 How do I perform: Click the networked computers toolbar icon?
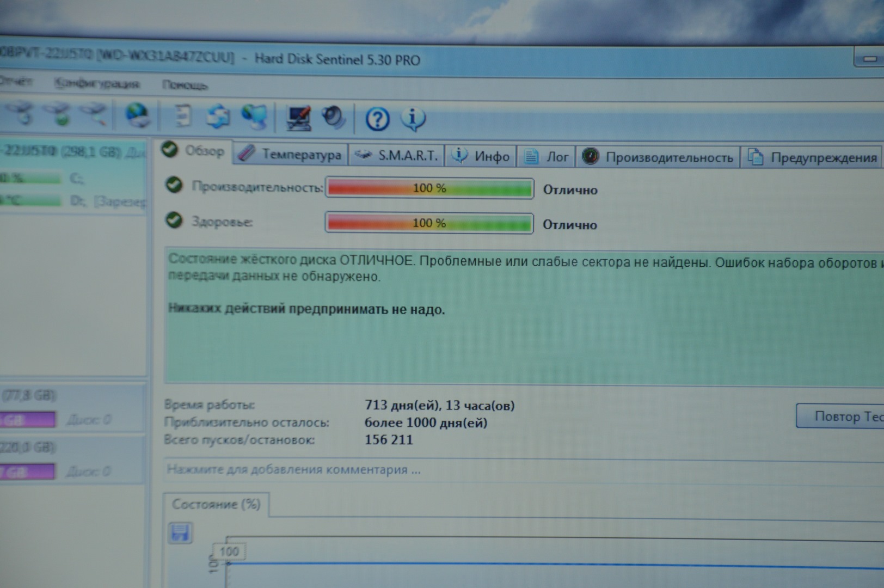point(254,117)
